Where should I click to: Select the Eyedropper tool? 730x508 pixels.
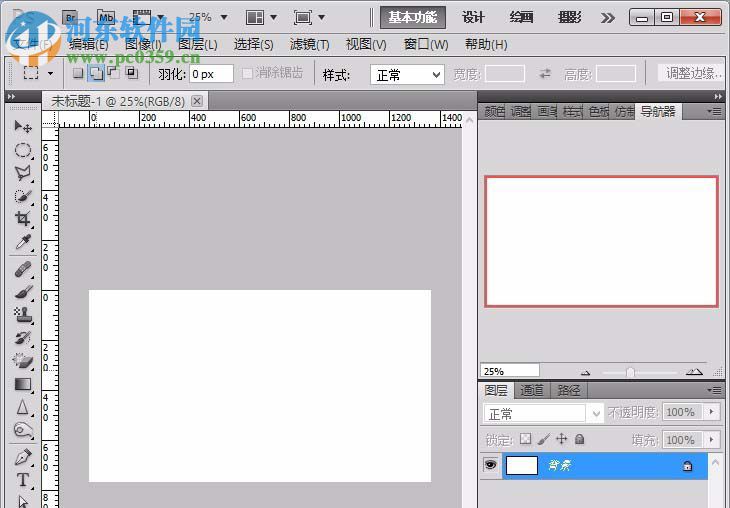pos(22,243)
